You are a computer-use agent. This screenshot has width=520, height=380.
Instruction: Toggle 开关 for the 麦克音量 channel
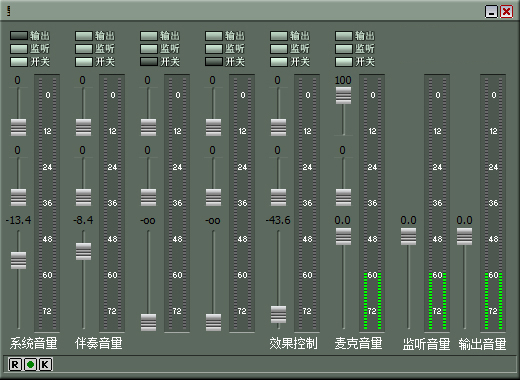click(x=344, y=62)
